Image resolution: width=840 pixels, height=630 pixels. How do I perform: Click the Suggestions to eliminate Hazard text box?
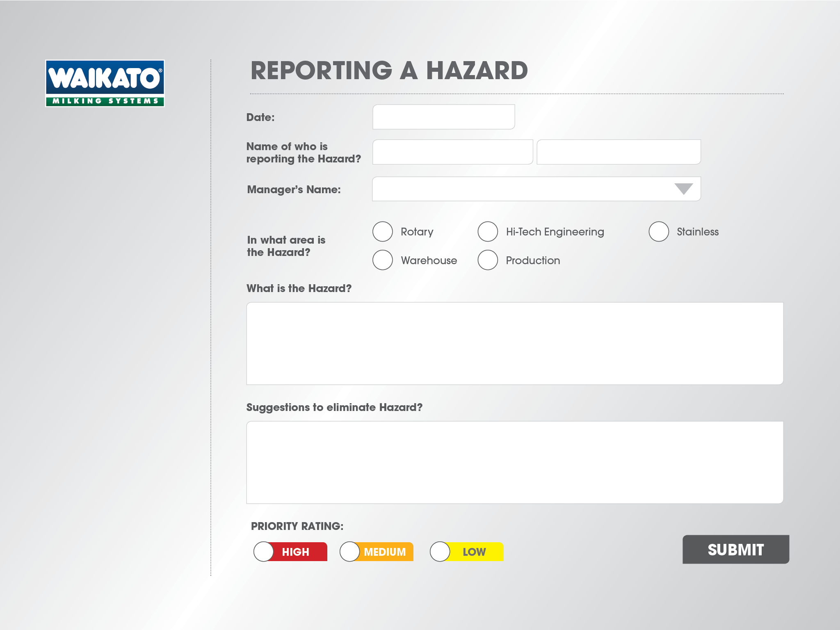(x=515, y=462)
